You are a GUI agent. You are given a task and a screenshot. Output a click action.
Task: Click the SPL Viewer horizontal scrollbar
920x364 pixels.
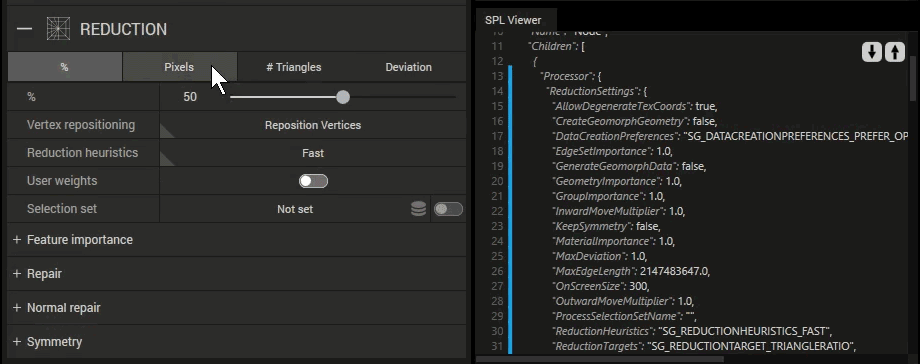600,359
